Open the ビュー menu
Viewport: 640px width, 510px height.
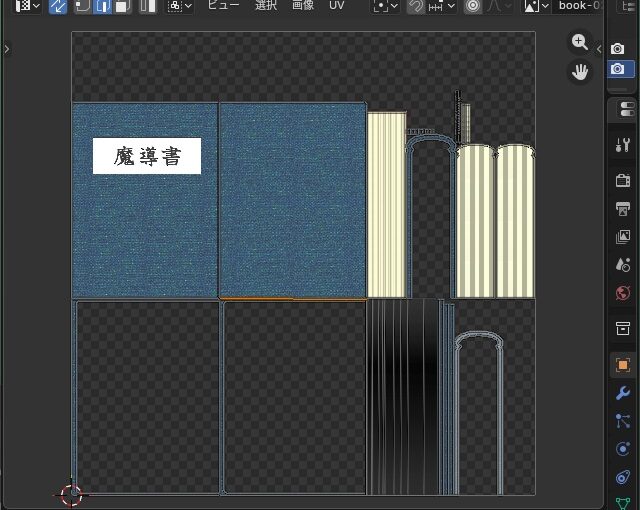point(223,5)
